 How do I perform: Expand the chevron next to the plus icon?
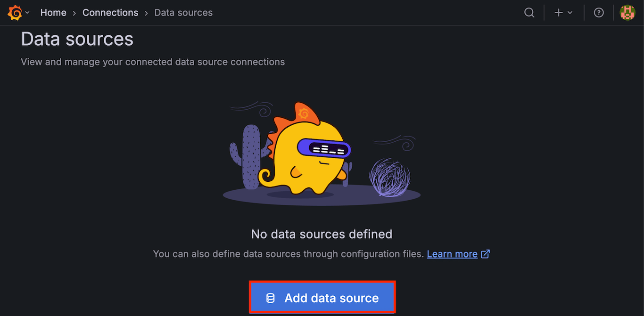pos(570,13)
